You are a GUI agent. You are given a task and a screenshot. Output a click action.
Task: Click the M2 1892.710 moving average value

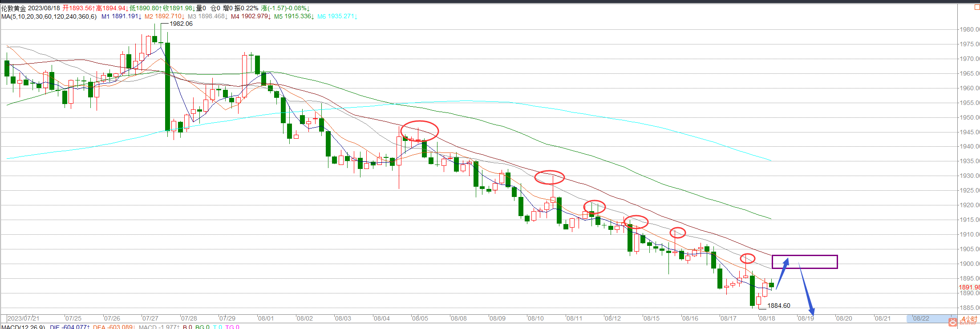tap(164, 16)
